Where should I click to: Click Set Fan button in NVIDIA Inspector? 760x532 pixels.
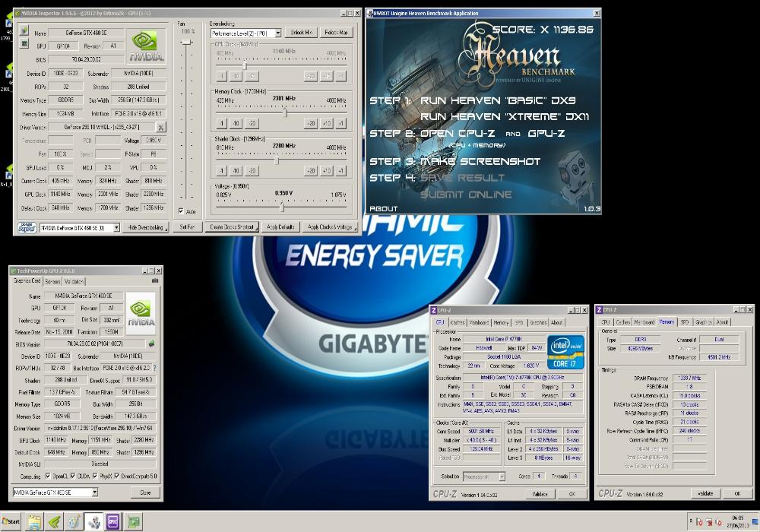187,226
